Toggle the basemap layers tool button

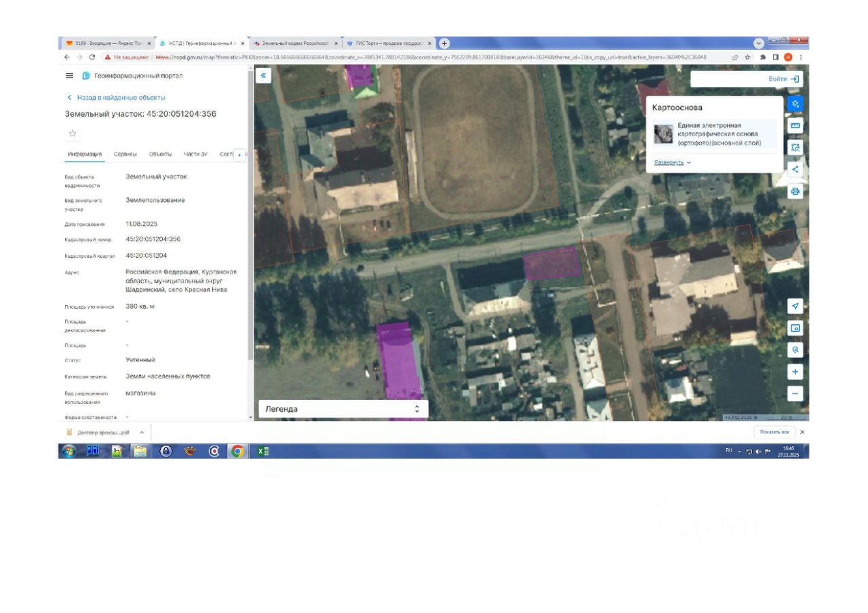[795, 104]
